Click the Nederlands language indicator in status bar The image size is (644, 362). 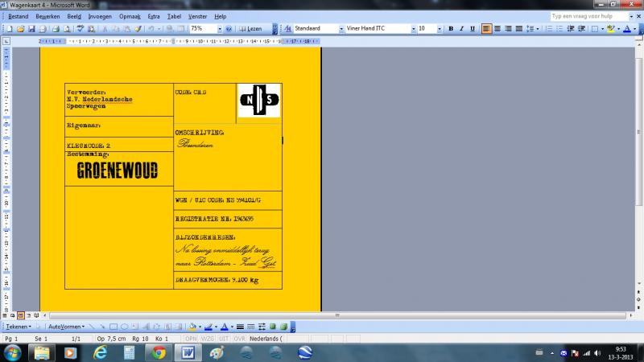coord(266,339)
